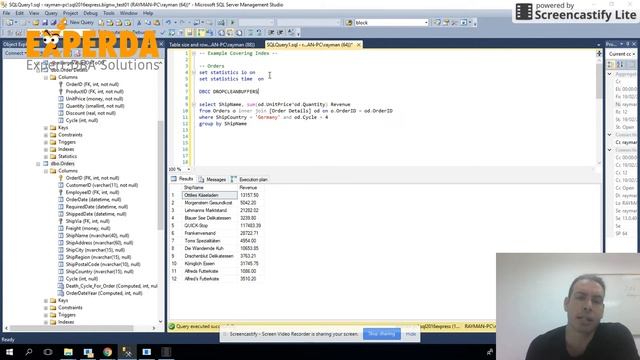
Task: Switch to the Execution plan tab
Action: (x=249, y=179)
